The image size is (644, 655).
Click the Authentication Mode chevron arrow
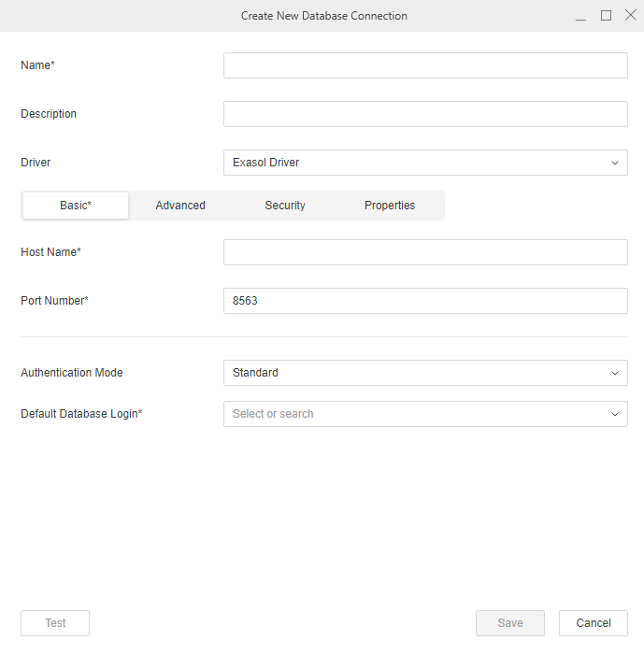(x=614, y=373)
